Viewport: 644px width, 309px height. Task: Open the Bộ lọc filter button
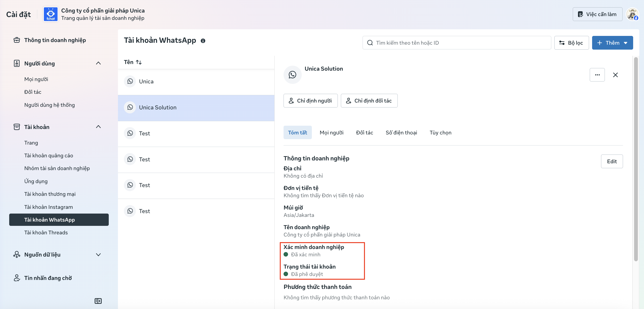click(x=571, y=43)
